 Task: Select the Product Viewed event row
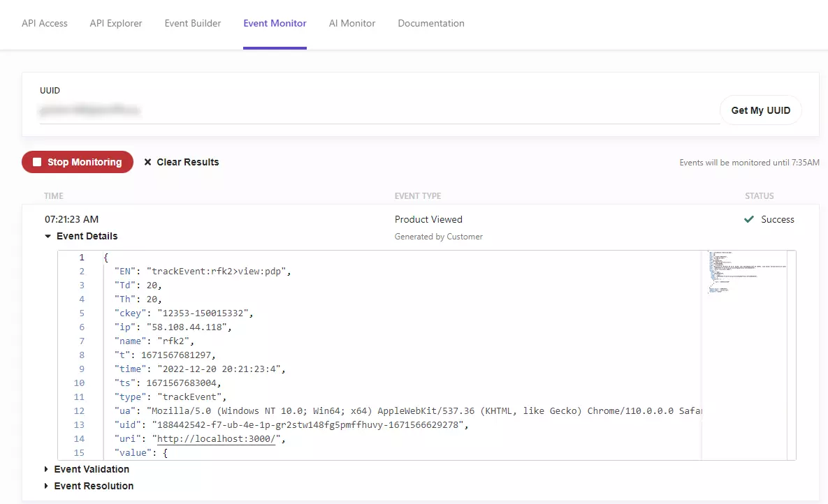(421, 219)
